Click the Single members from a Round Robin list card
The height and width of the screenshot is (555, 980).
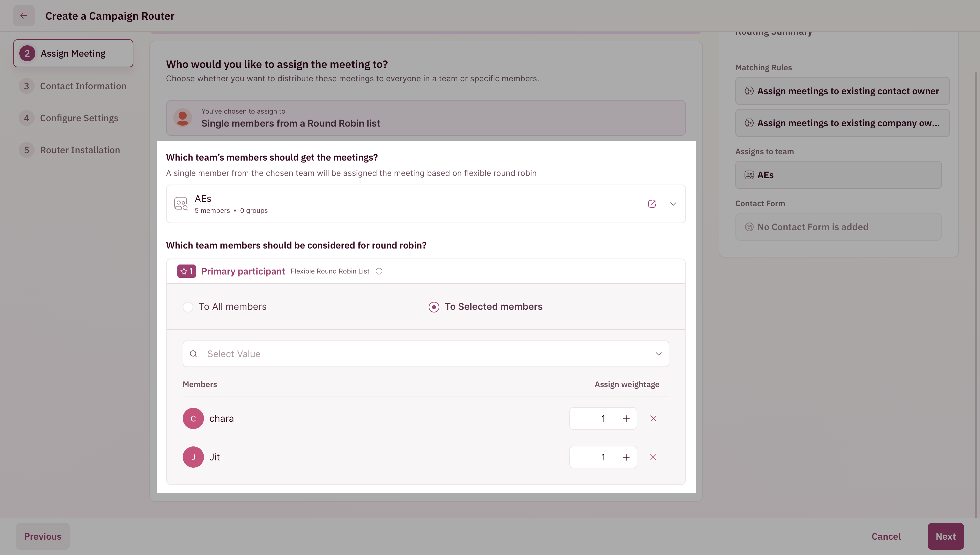click(426, 118)
